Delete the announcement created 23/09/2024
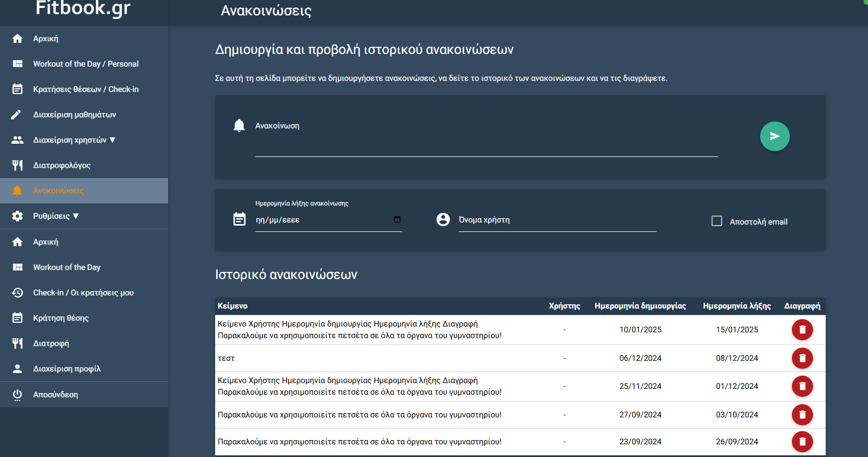The image size is (868, 457). pyautogui.click(x=802, y=442)
